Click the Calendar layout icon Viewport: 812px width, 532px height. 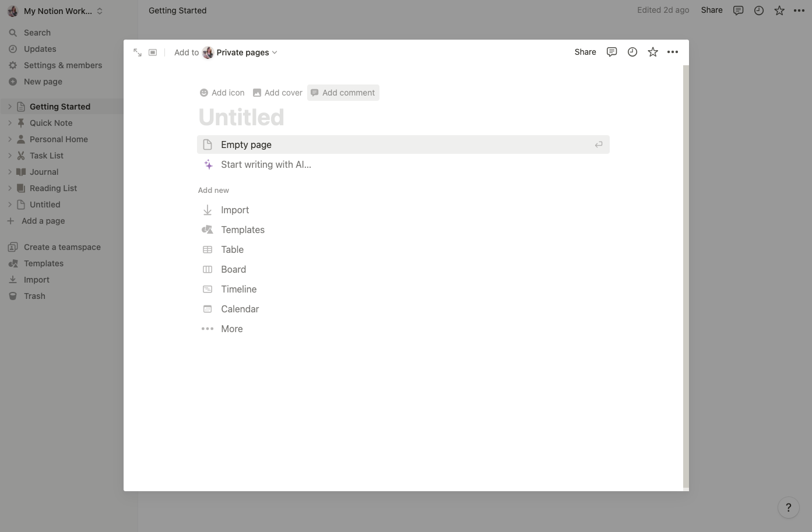pyautogui.click(x=208, y=309)
